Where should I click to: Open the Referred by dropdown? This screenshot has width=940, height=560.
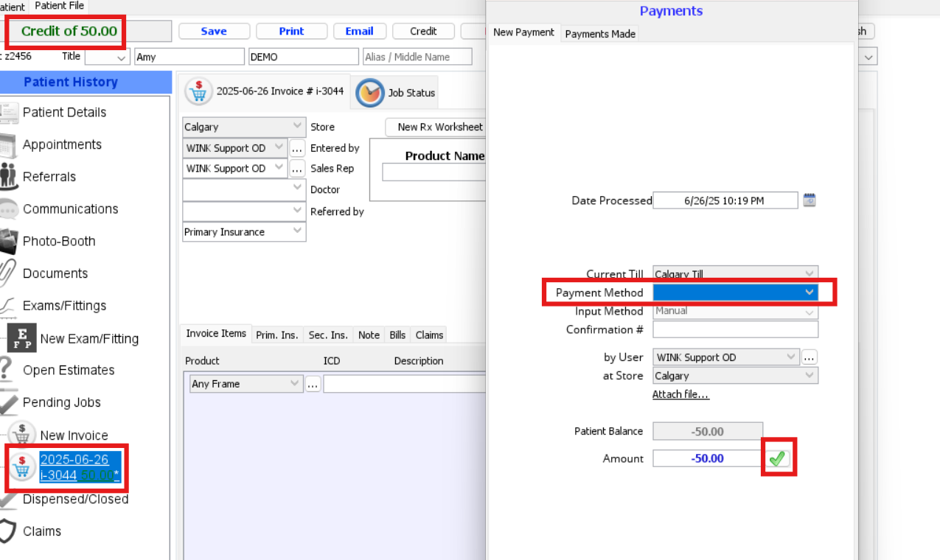(x=244, y=211)
